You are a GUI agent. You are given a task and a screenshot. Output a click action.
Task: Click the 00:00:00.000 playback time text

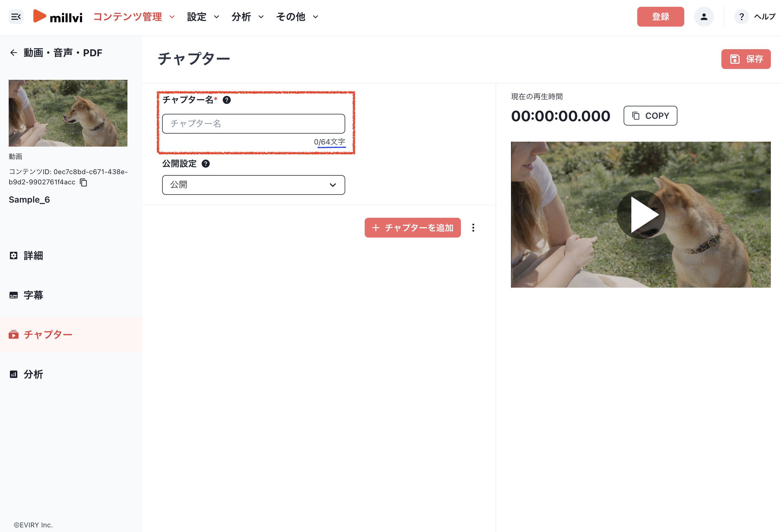point(561,116)
